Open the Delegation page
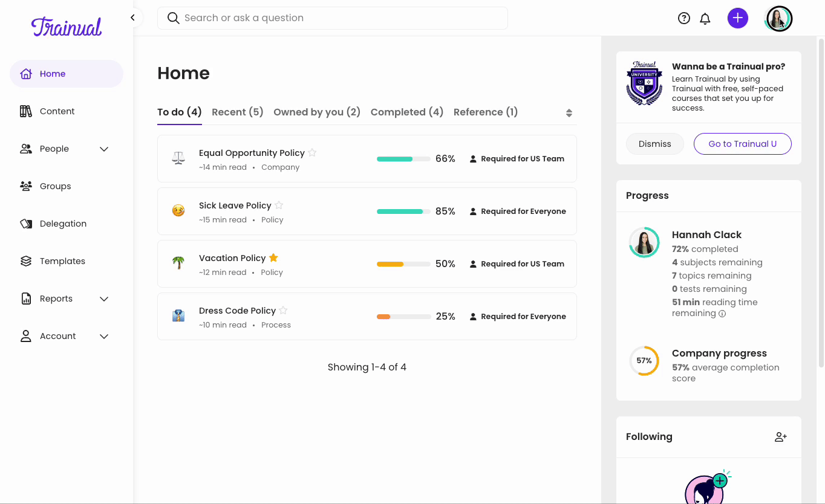This screenshot has height=504, width=825. (x=63, y=223)
